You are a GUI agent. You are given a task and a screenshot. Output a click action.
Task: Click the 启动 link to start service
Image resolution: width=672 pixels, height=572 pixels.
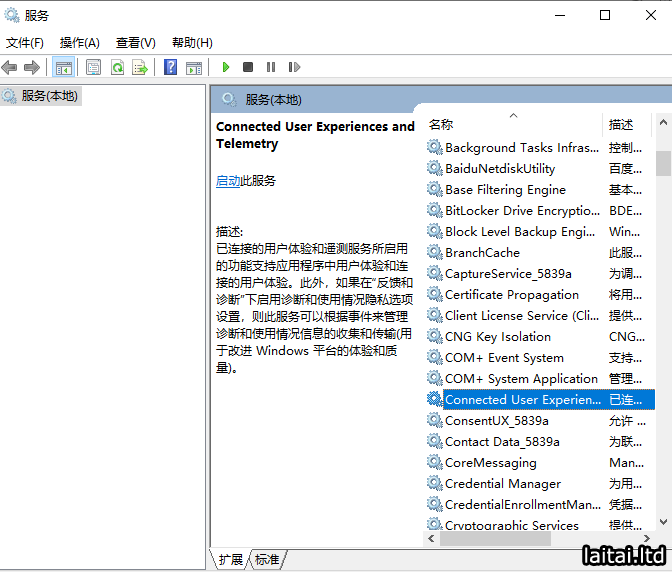click(228, 181)
